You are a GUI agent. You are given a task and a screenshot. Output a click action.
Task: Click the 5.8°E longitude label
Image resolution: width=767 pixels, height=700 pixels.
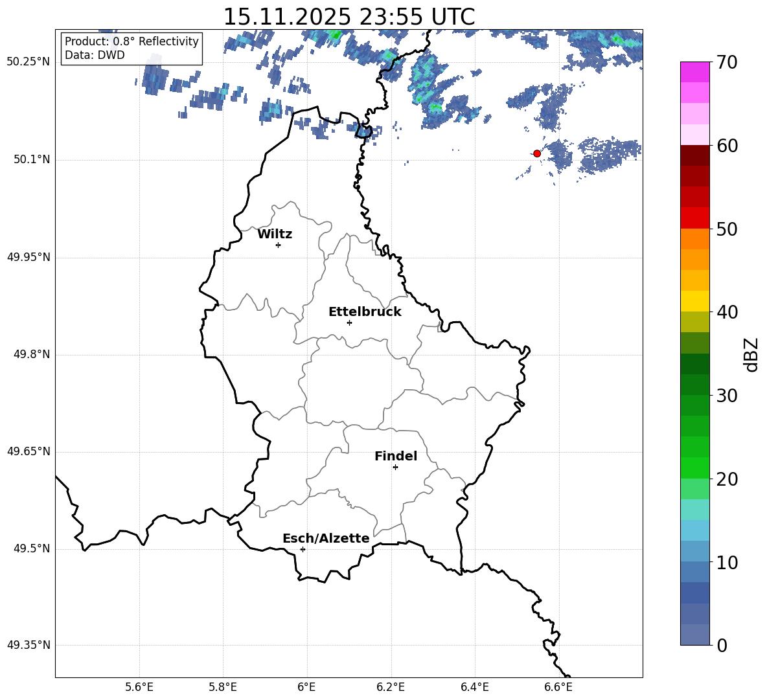223,687
